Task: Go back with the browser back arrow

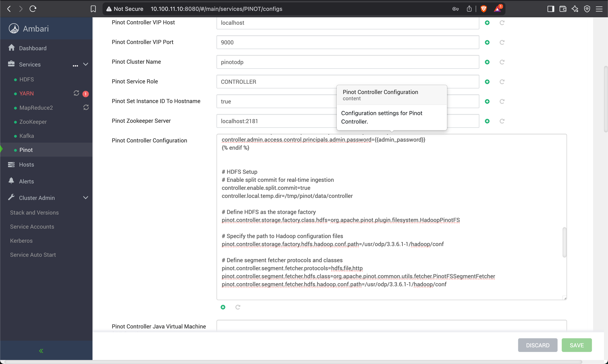Action: point(9,9)
